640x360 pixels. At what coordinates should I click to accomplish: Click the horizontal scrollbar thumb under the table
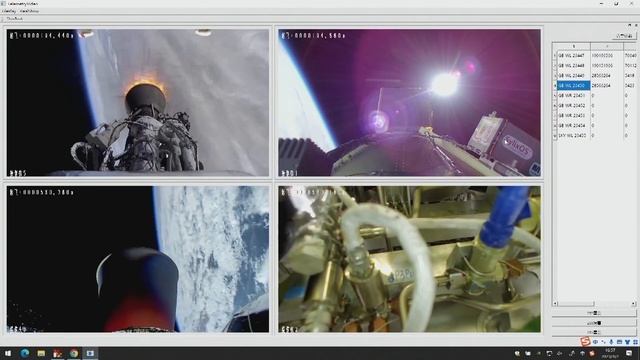tap(576, 304)
